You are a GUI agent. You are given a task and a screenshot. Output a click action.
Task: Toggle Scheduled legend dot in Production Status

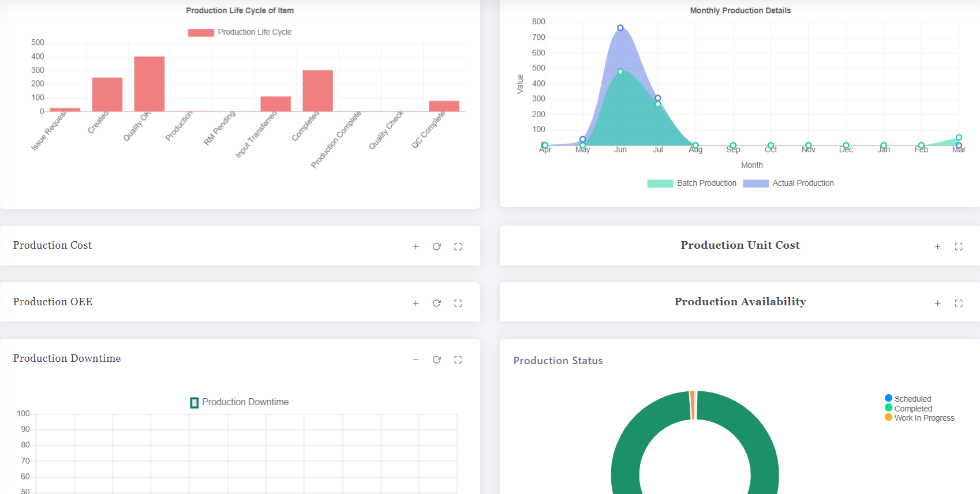[889, 398]
